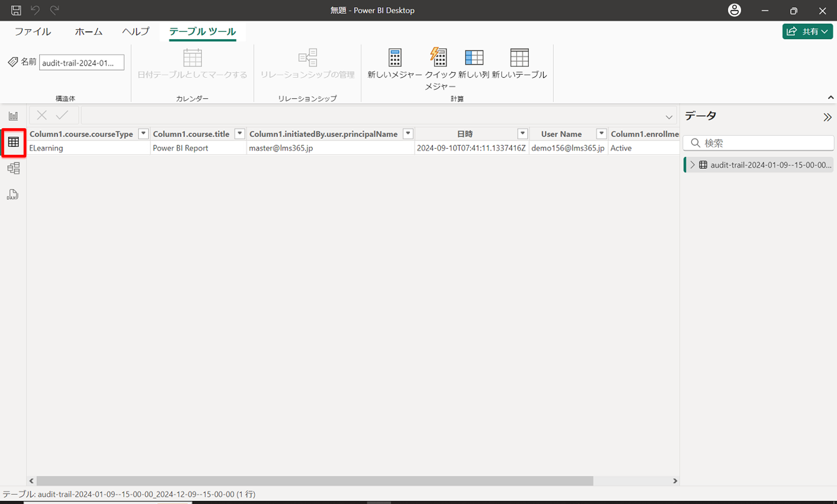The width and height of the screenshot is (837, 504).
Task: Click the demo156@lms365.jp cell
Action: tap(568, 148)
